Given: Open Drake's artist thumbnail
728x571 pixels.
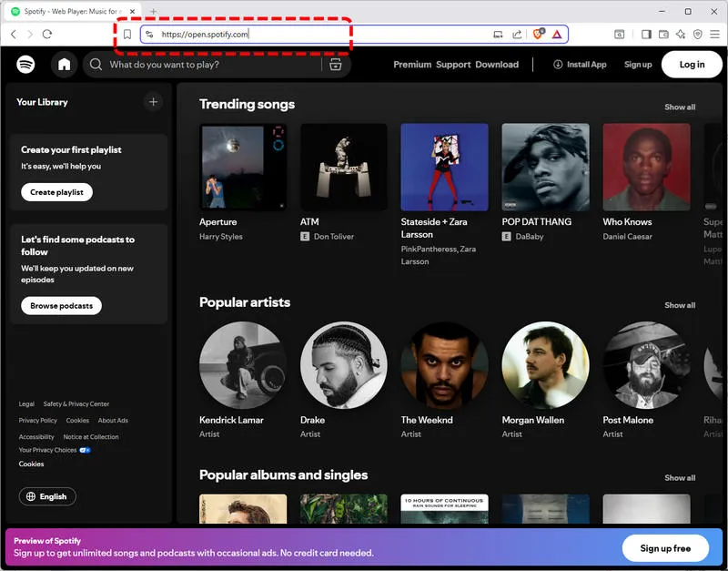Looking at the screenshot, I should (343, 364).
